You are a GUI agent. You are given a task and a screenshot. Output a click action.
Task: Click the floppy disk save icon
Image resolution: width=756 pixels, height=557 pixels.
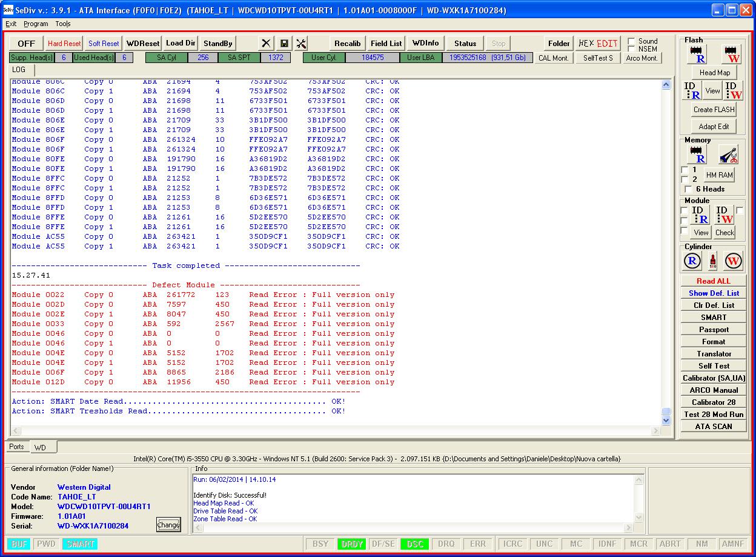click(284, 44)
